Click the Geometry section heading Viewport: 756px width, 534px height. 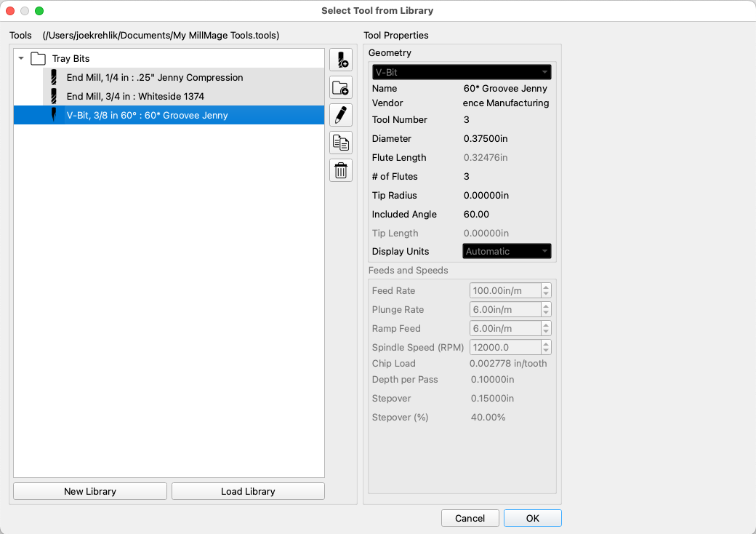pyautogui.click(x=390, y=52)
